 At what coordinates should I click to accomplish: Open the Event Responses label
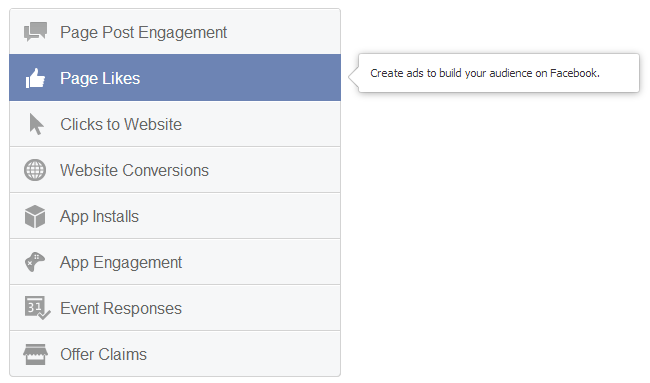(x=121, y=308)
